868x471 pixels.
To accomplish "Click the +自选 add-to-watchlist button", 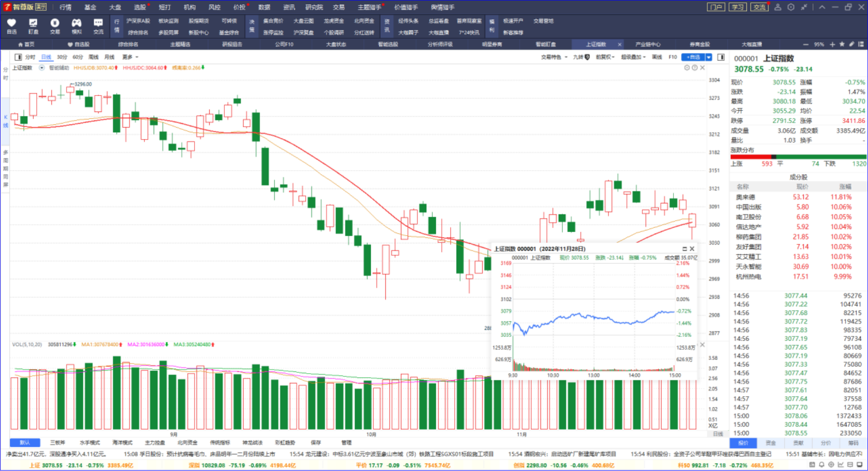I will [x=693, y=57].
